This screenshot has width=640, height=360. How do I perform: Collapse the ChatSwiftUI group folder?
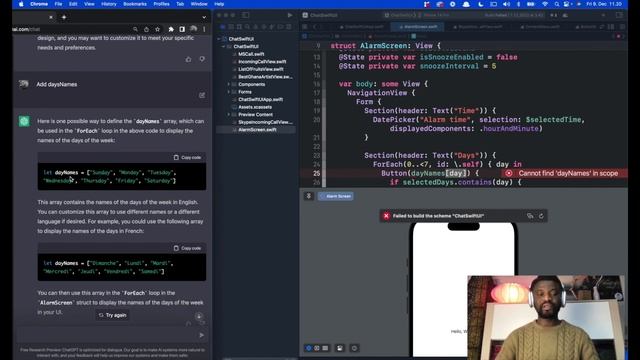[x=224, y=47]
